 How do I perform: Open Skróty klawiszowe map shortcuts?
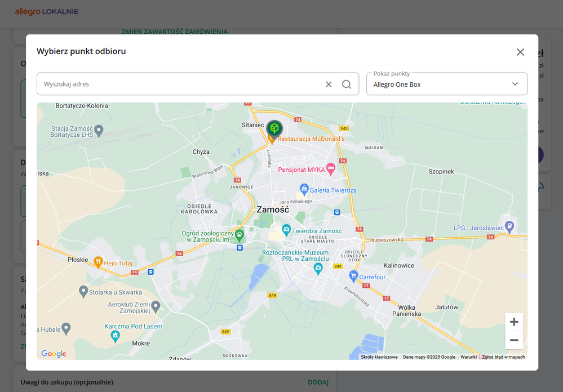379,357
